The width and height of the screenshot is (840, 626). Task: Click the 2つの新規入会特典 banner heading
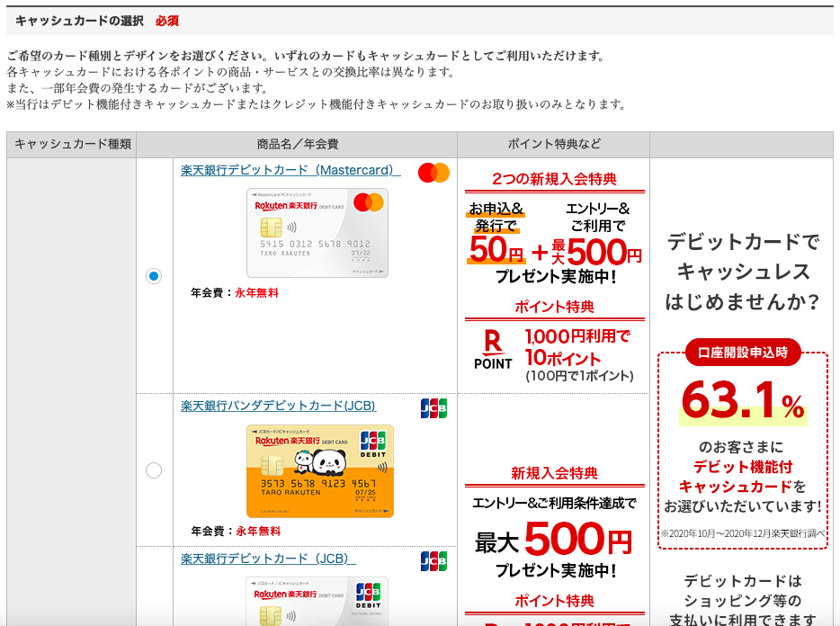coord(555,179)
